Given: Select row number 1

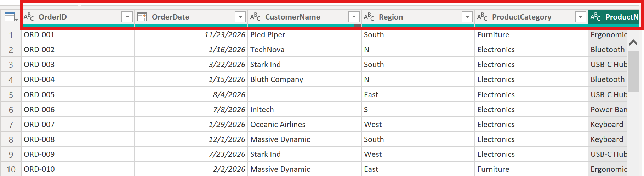Looking at the screenshot, I should [x=11, y=35].
